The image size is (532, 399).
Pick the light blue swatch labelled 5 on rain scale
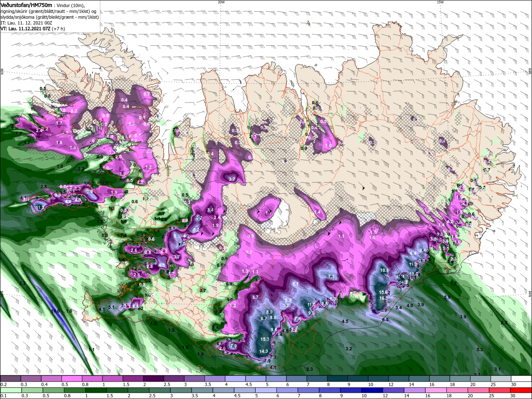click(x=266, y=390)
